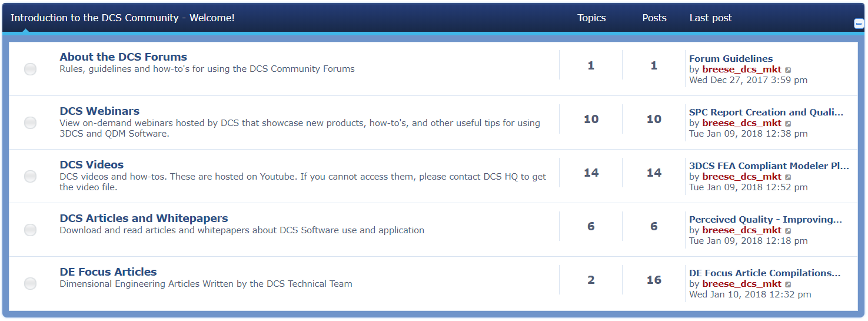Click the forum status icon beside DCS Webinars

30,123
